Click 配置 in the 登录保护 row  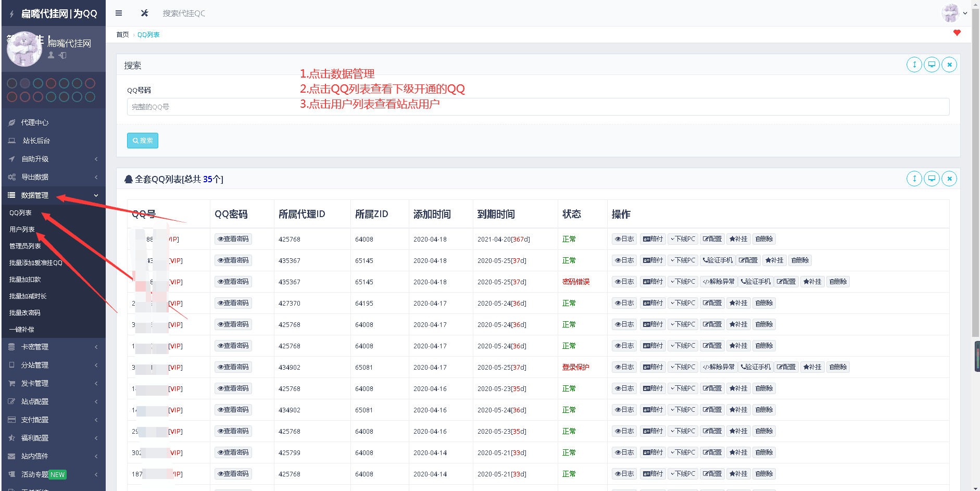[x=786, y=367]
